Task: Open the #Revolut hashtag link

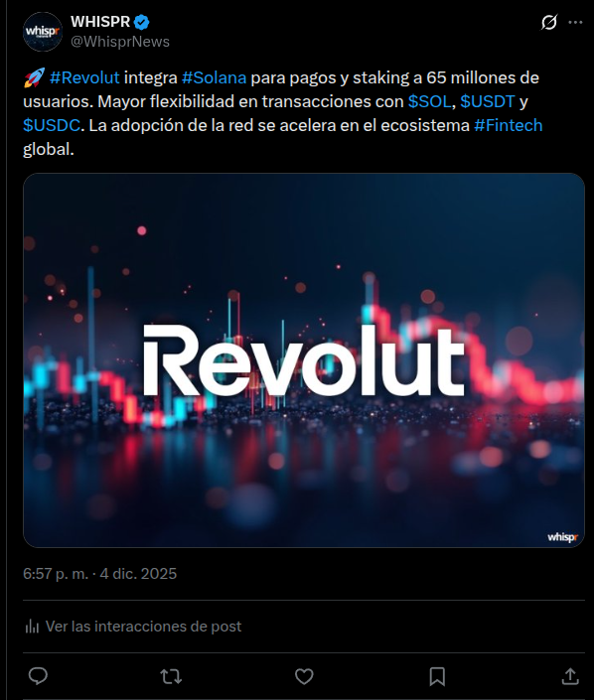Action: 84,77
